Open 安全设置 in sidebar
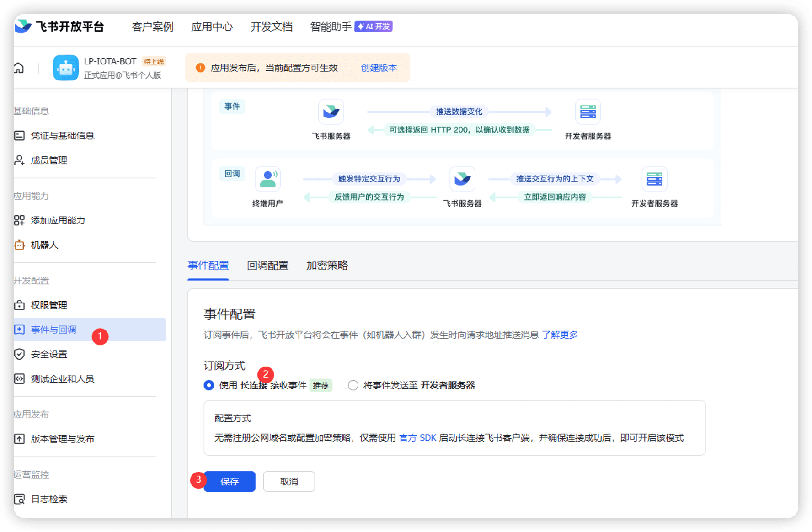This screenshot has height=532, width=812. (x=49, y=354)
